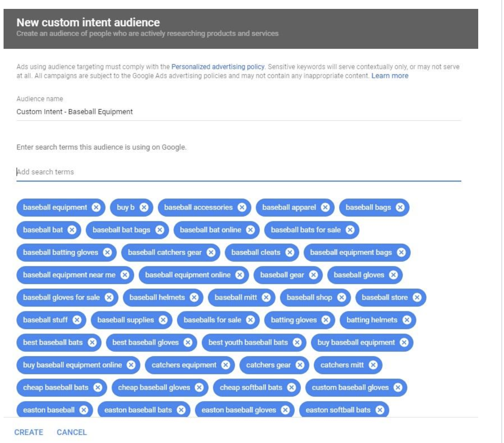Click X on 'baseball equipment near me'
The height and width of the screenshot is (443, 504).
coord(124,275)
